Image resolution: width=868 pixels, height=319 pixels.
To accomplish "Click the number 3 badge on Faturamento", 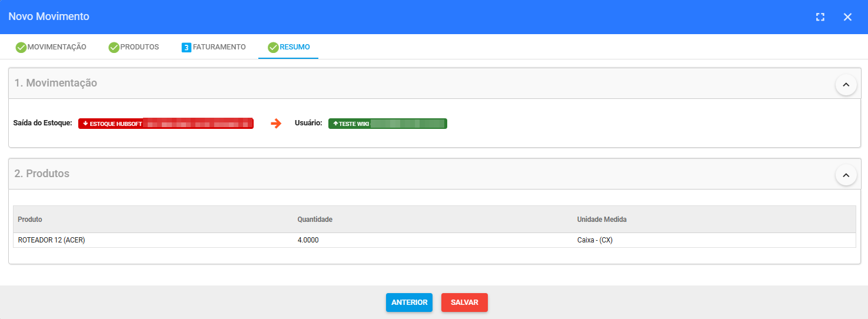I will (x=187, y=48).
